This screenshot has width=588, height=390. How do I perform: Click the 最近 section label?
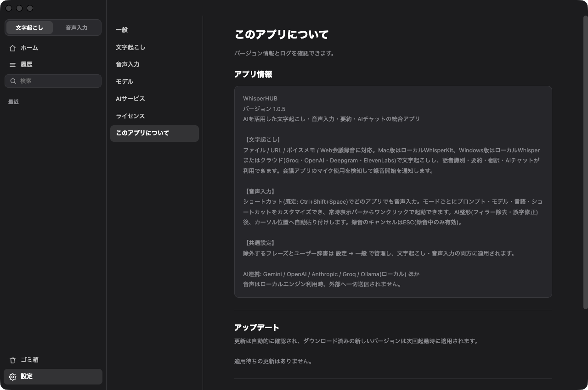point(13,102)
